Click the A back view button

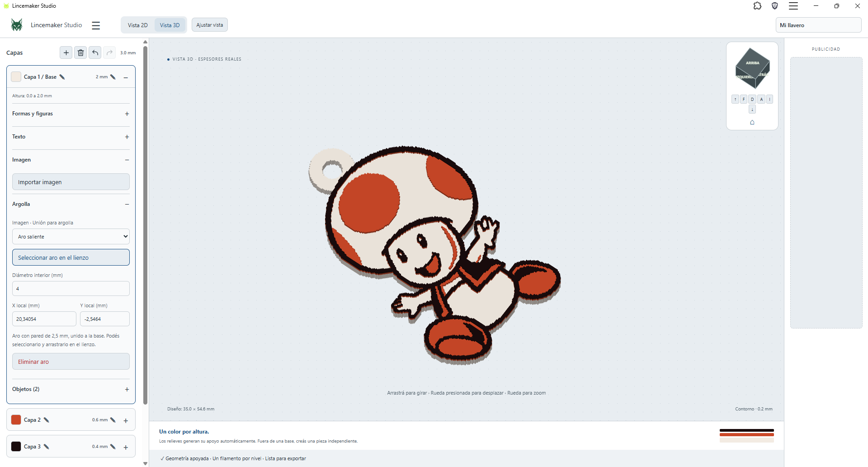pyautogui.click(x=761, y=99)
